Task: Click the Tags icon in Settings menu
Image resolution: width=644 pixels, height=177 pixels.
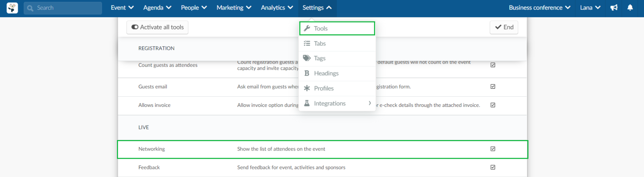Action: click(307, 58)
